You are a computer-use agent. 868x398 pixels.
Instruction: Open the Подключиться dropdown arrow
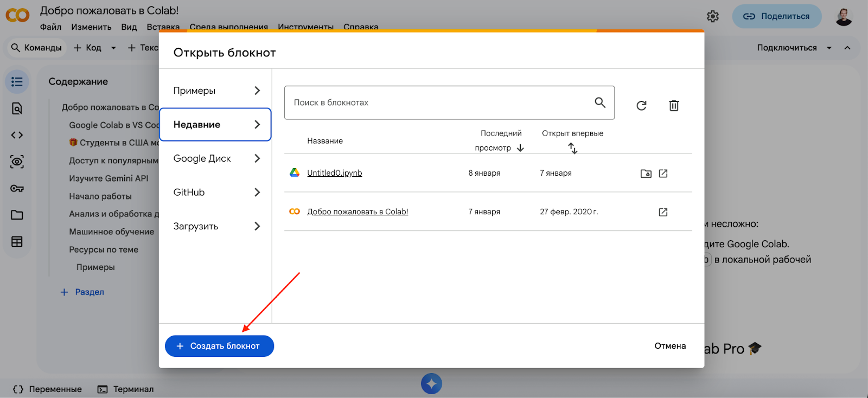click(x=829, y=48)
